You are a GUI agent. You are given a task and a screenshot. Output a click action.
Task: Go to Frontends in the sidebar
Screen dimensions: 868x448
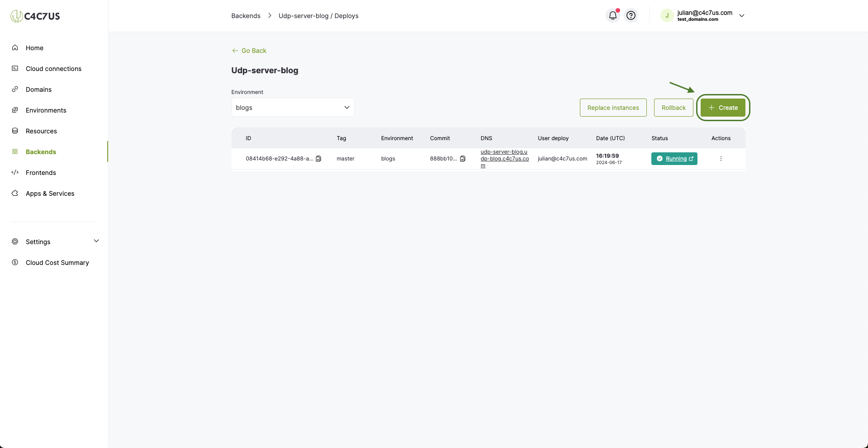point(41,172)
